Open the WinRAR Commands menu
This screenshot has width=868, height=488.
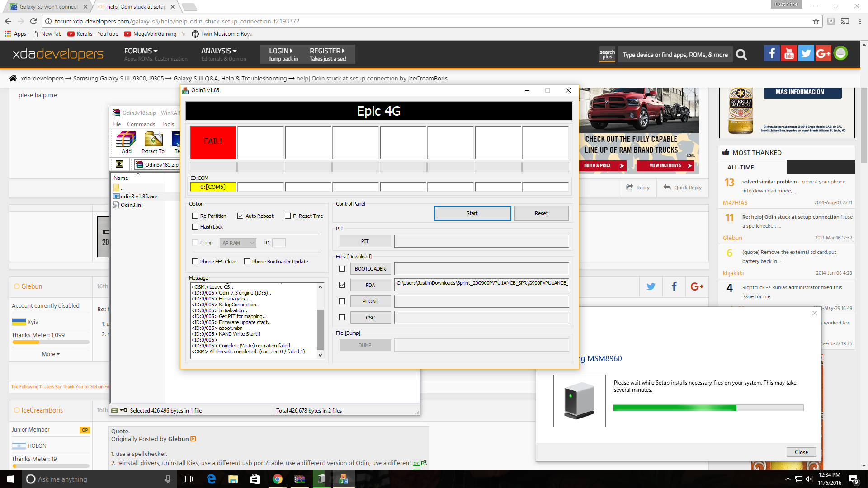click(x=141, y=124)
